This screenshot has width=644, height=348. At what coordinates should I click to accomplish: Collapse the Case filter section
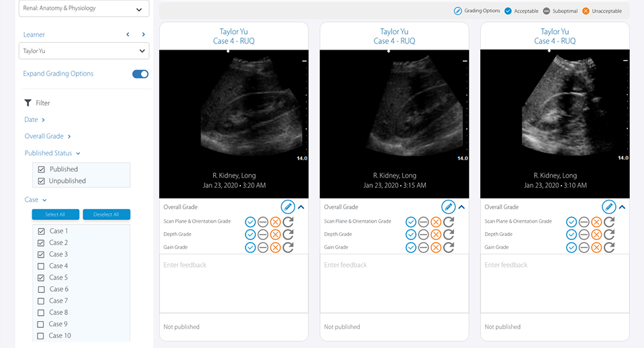click(x=36, y=200)
